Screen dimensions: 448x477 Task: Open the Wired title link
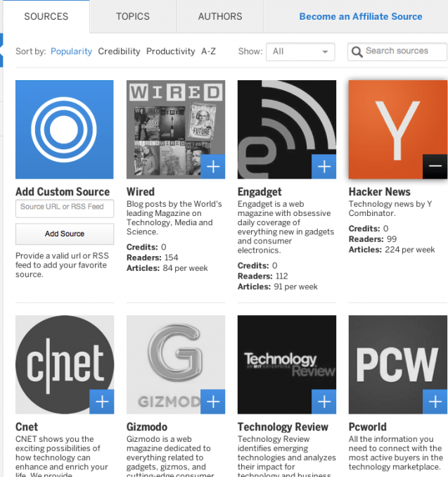pos(141,192)
